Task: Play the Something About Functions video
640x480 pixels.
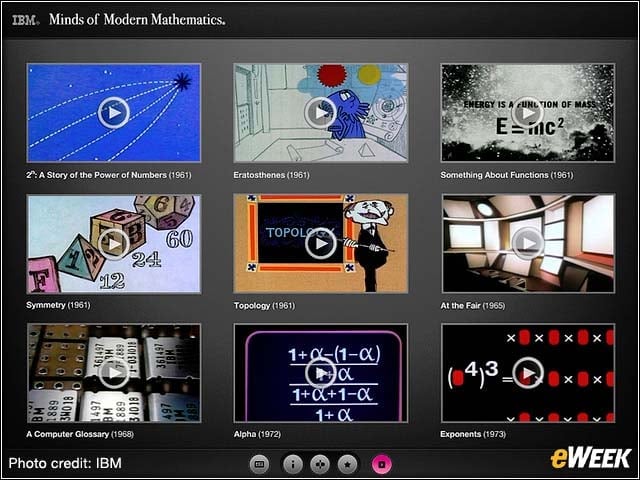Action: click(x=528, y=113)
